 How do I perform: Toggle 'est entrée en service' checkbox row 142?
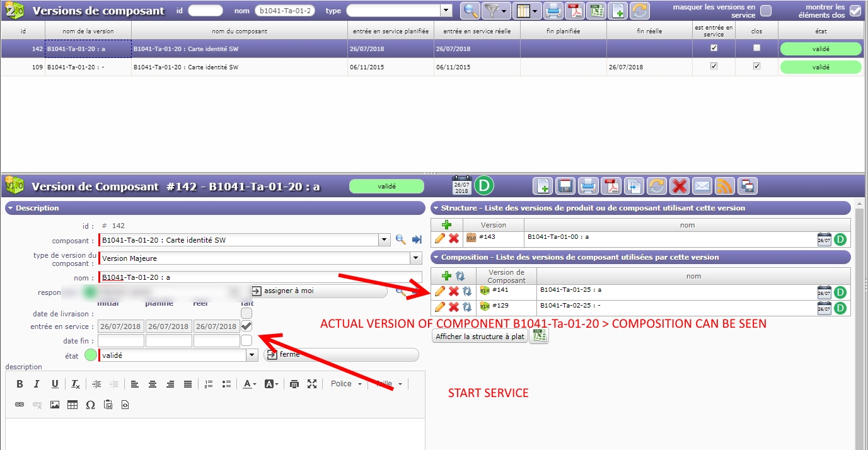[714, 48]
